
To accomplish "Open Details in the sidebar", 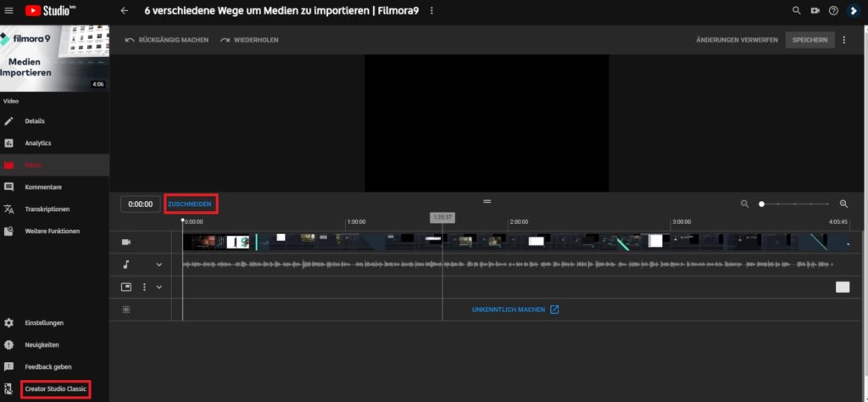I will (54, 121).
